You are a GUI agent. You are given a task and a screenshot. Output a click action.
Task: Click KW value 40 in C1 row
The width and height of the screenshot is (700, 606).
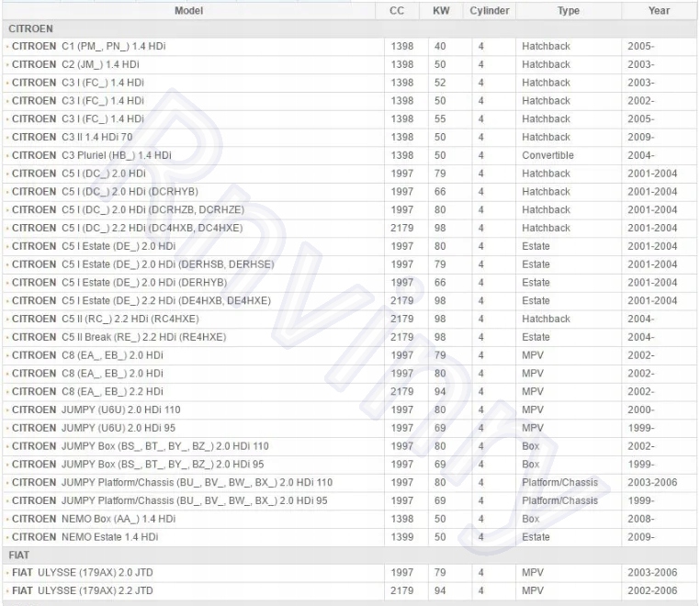click(440, 47)
